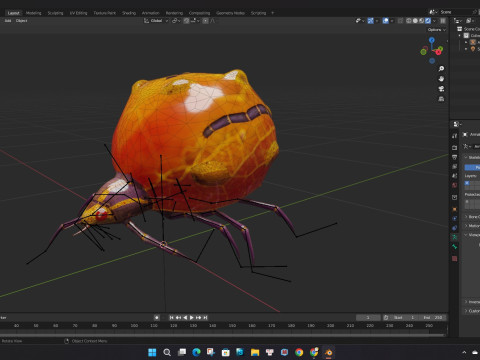Open the Physics properties tab icon
This screenshot has height=360, width=480.
click(455, 219)
